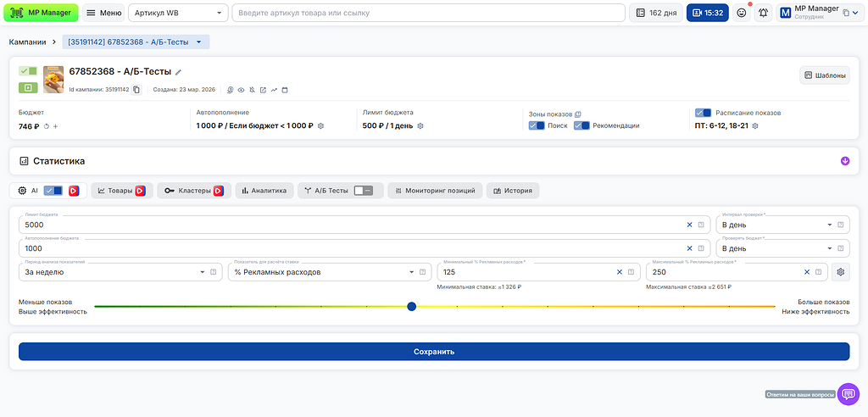
Task: Open the Артикул WB dropdown
Action: click(x=178, y=13)
